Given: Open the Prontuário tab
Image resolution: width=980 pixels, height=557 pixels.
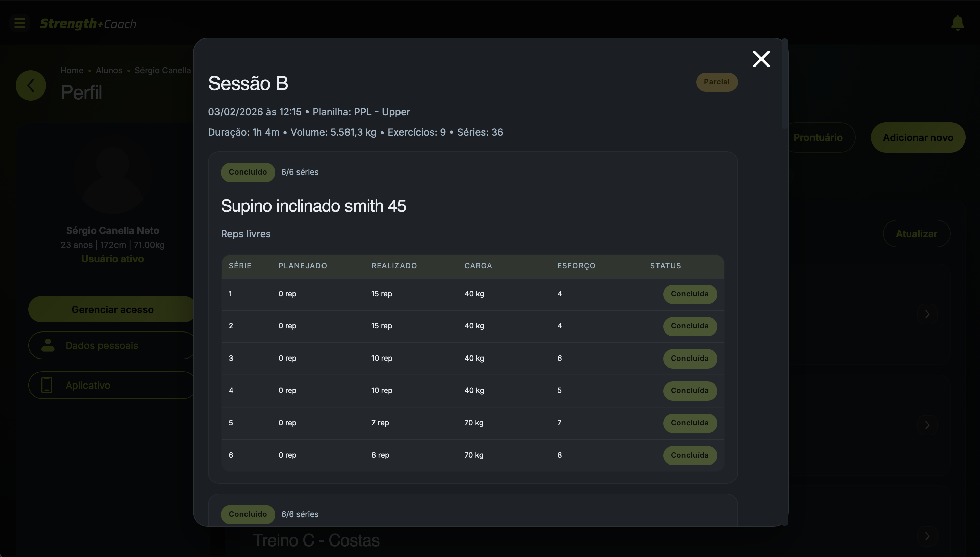Looking at the screenshot, I should (x=818, y=138).
